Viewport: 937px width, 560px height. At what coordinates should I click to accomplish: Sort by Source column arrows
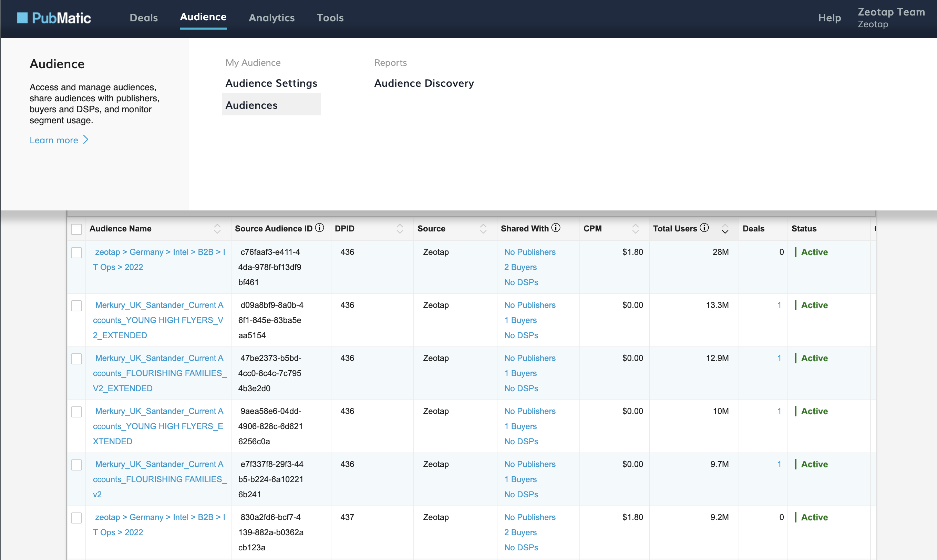[x=483, y=229]
